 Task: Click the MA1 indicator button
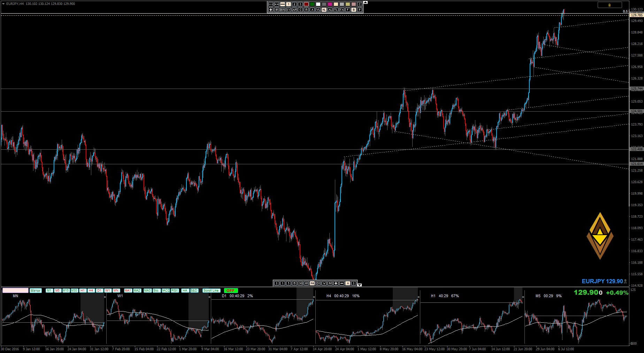(x=128, y=291)
